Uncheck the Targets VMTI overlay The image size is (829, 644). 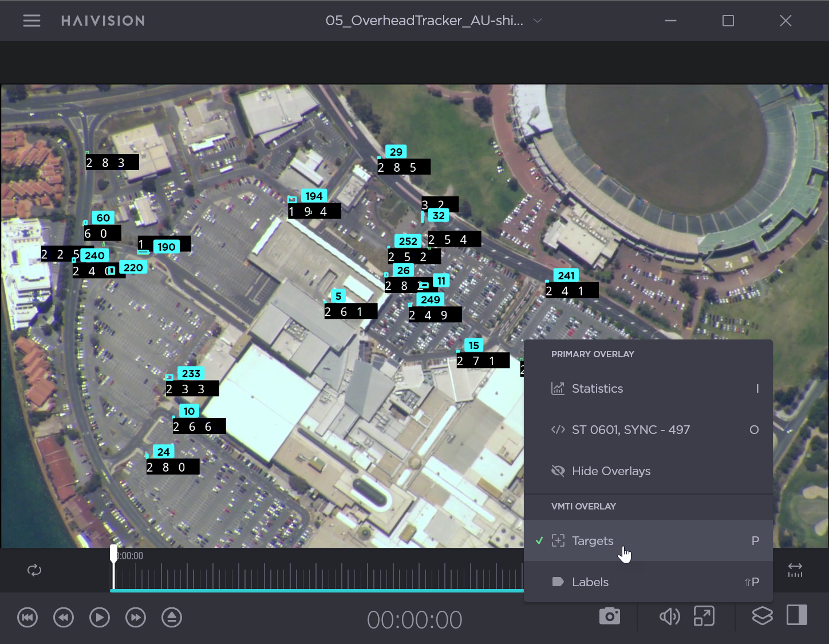pyautogui.click(x=592, y=541)
